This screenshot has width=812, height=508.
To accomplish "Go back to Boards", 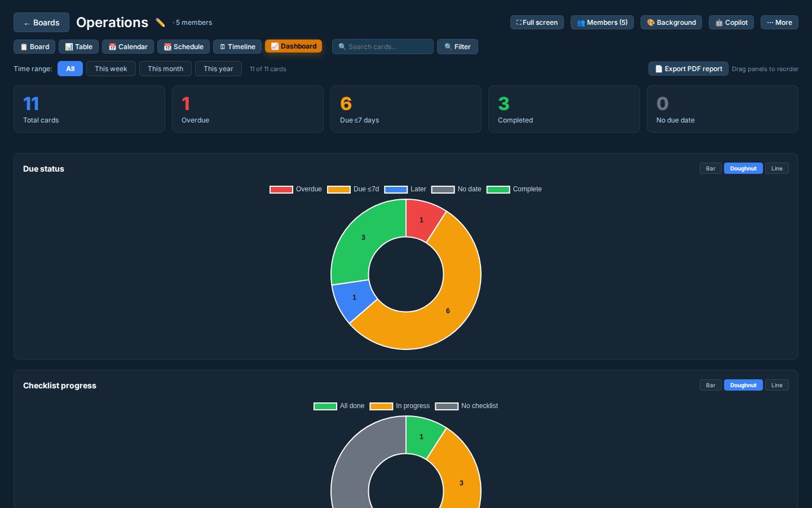I will click(x=41, y=23).
